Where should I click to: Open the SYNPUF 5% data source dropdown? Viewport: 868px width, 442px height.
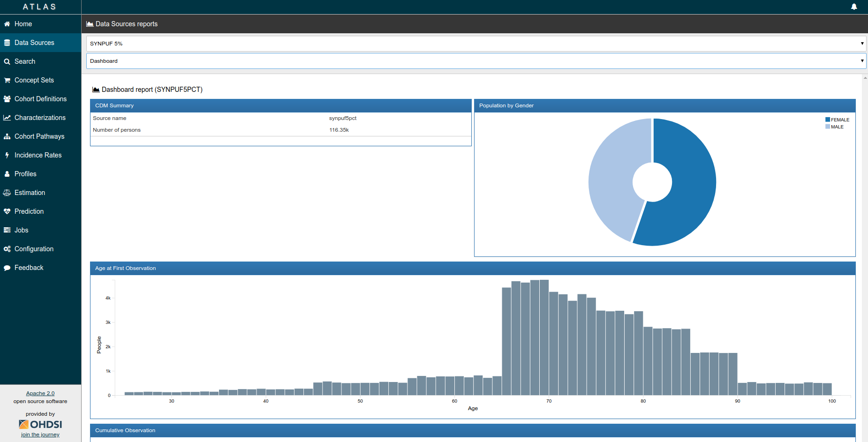476,44
